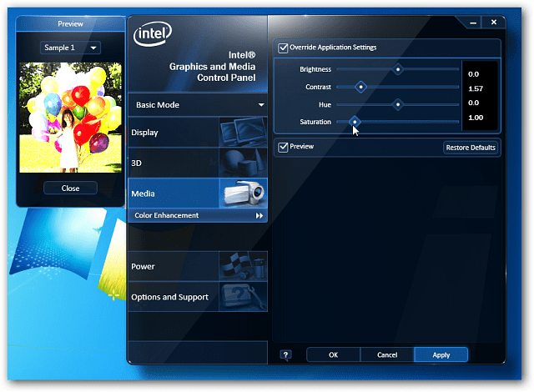Close the Intel control panel window
The height and width of the screenshot is (392, 534).
[x=493, y=23]
